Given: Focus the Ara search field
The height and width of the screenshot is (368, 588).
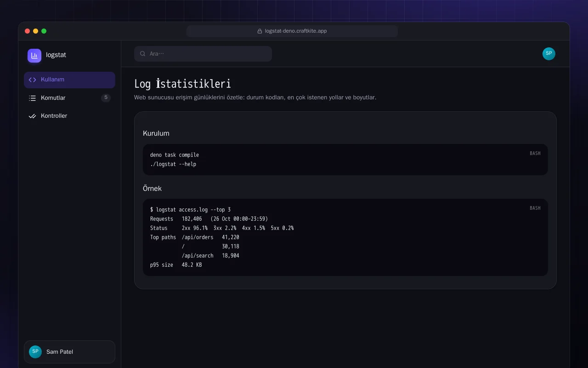Looking at the screenshot, I should (x=203, y=54).
